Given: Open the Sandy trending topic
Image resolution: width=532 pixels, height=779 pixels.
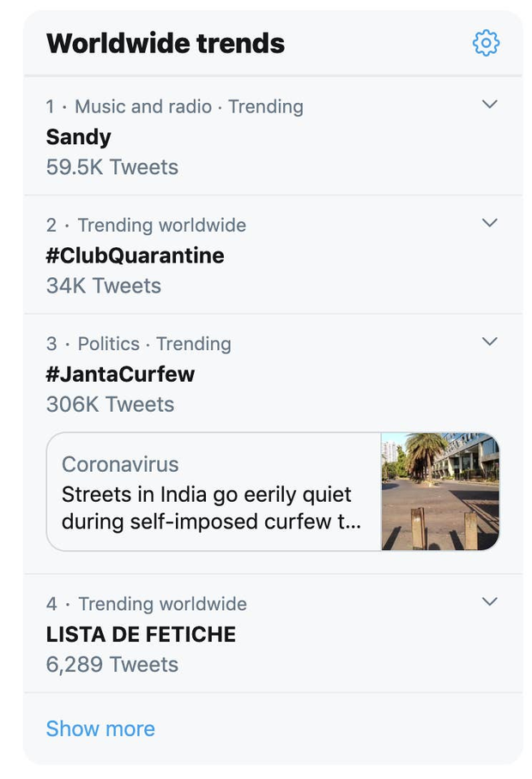Looking at the screenshot, I should (x=79, y=137).
